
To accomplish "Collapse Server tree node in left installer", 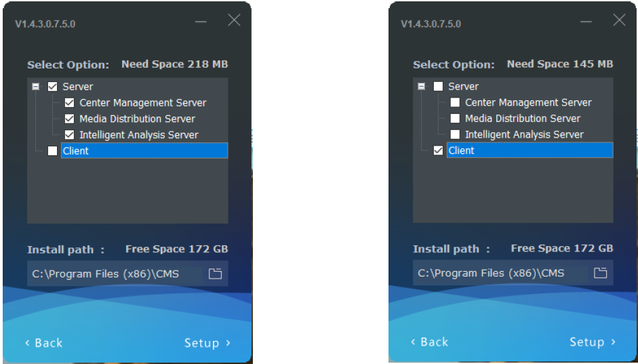I will click(x=36, y=87).
